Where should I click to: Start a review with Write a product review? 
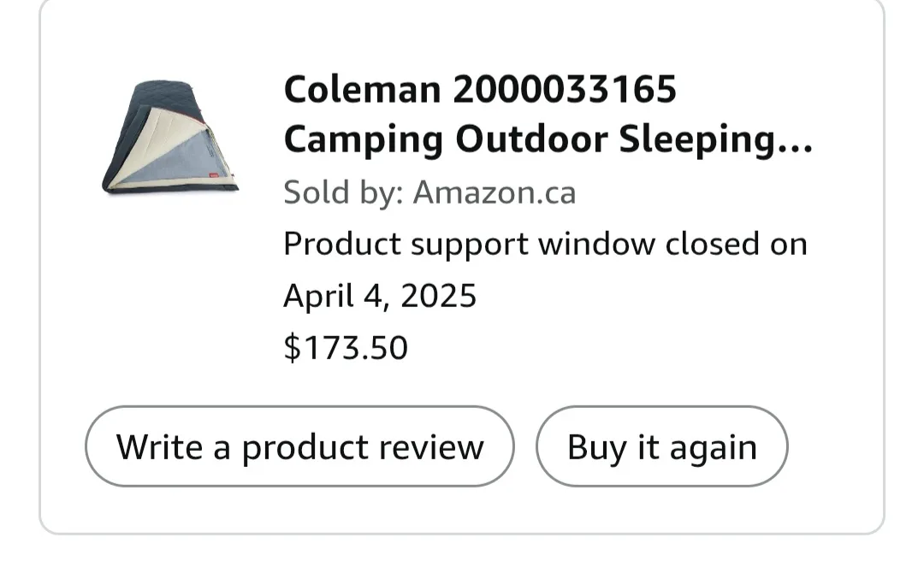301,446
